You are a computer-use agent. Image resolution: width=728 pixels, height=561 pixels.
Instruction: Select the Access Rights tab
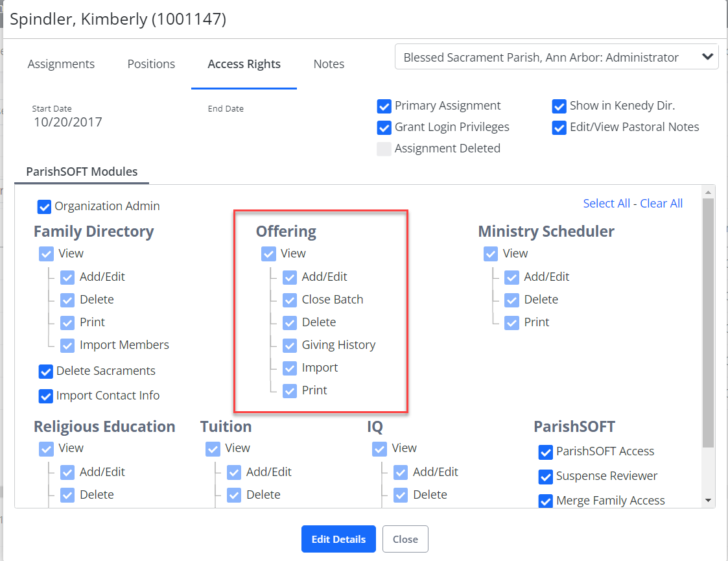(244, 64)
